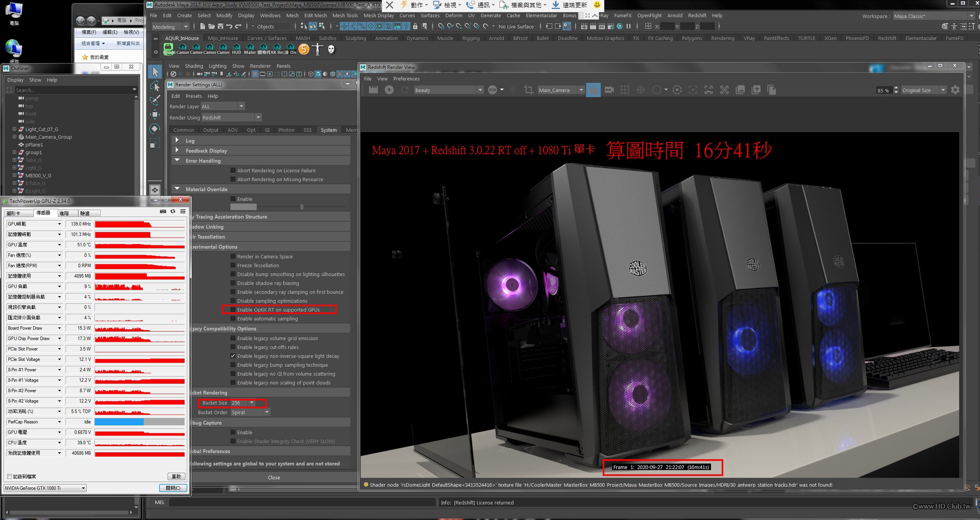
Task: Click the copy to clipboard icon in Render View
Action: (x=771, y=90)
